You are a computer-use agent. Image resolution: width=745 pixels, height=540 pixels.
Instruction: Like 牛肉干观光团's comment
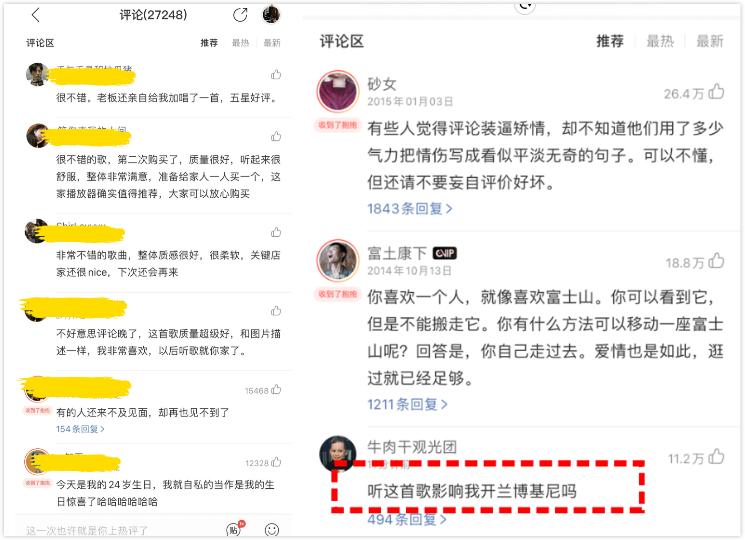[x=716, y=457]
